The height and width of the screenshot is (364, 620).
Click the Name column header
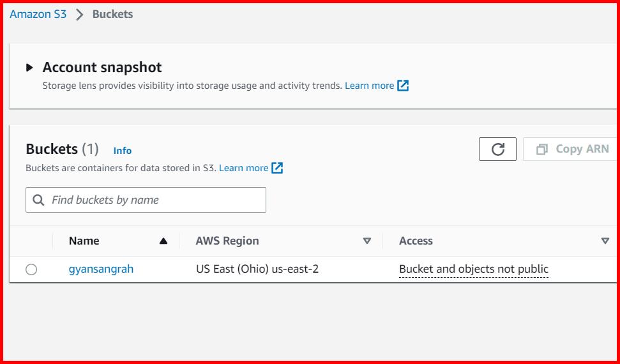[x=84, y=241]
